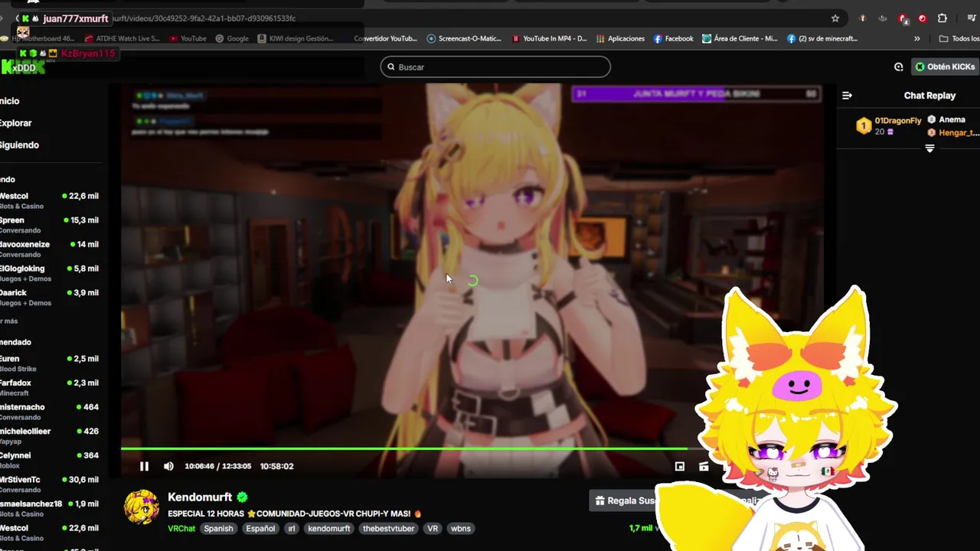The height and width of the screenshot is (551, 980).
Task: Go to Siguiendo in sidebar
Action: (x=19, y=145)
